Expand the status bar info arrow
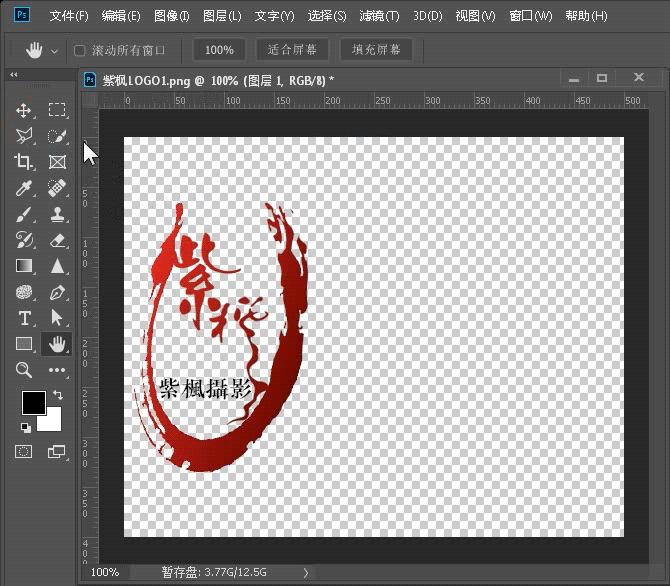 pyautogui.click(x=306, y=572)
